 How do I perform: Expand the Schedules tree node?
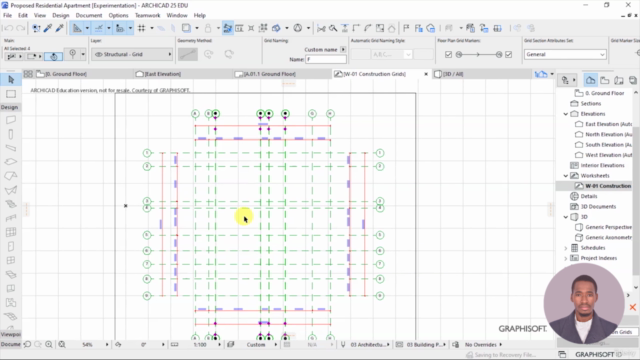[x=566, y=248]
